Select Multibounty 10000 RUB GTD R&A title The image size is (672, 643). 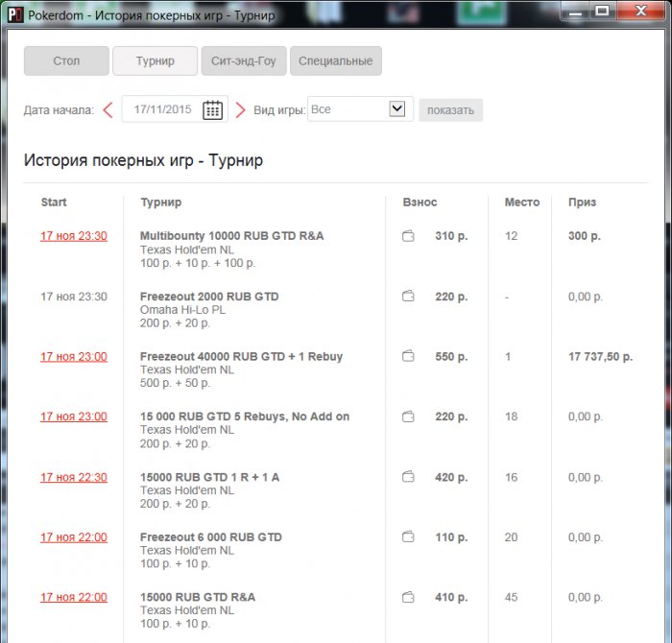[x=232, y=236]
